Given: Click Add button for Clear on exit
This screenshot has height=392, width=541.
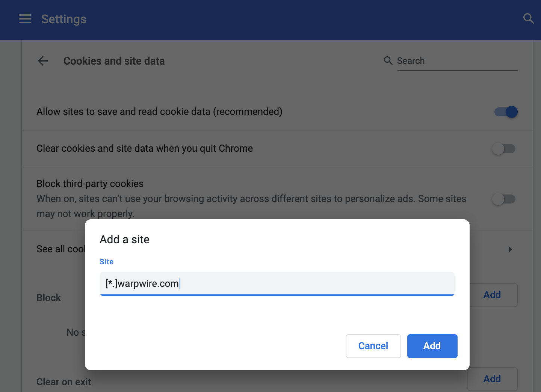Looking at the screenshot, I should [492, 379].
